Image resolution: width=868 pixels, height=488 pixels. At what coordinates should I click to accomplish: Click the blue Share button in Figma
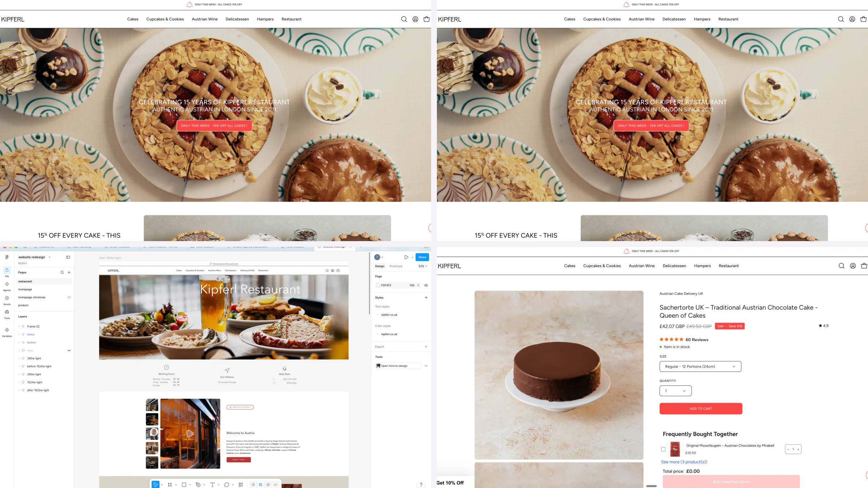[x=422, y=257]
